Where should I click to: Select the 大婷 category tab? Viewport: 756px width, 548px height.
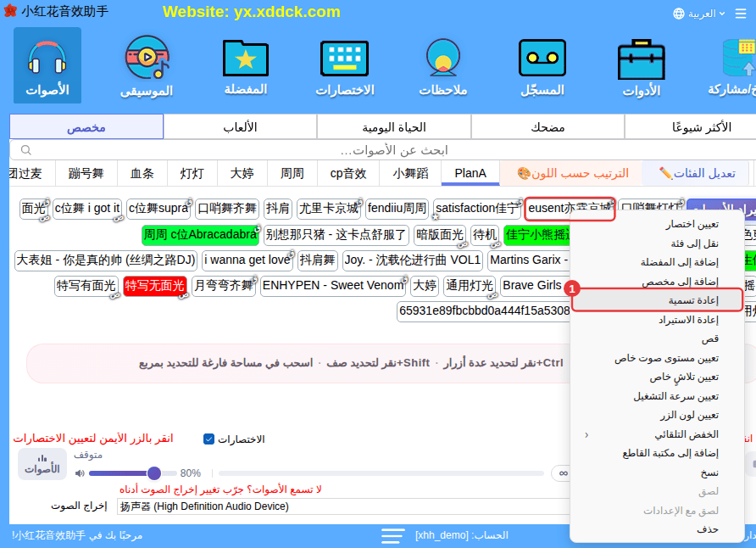point(242,173)
